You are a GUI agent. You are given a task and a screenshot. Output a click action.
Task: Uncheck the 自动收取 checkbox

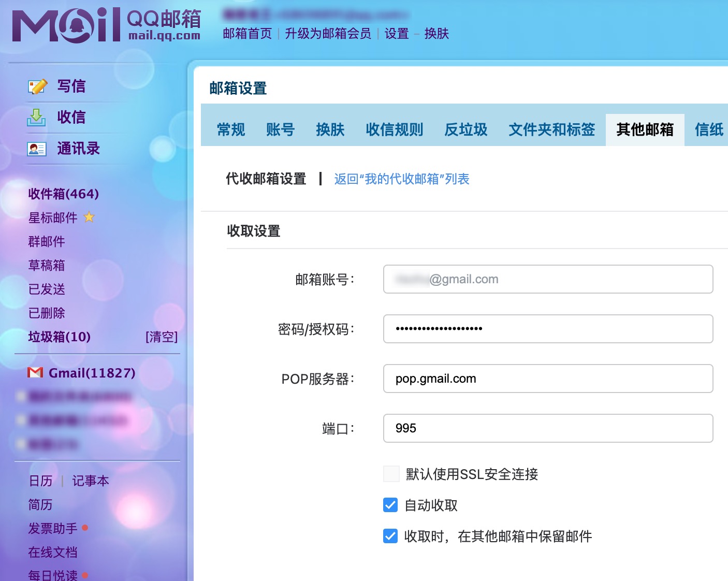[390, 505]
